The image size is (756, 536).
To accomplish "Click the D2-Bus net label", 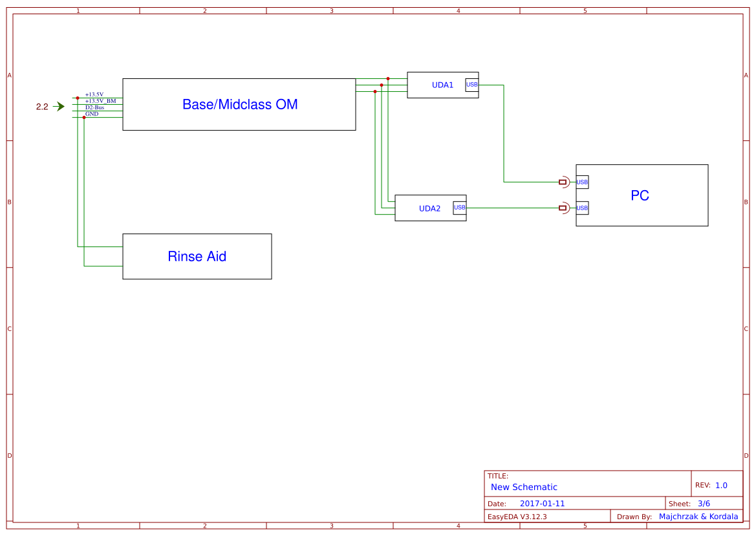I will 95,107.
